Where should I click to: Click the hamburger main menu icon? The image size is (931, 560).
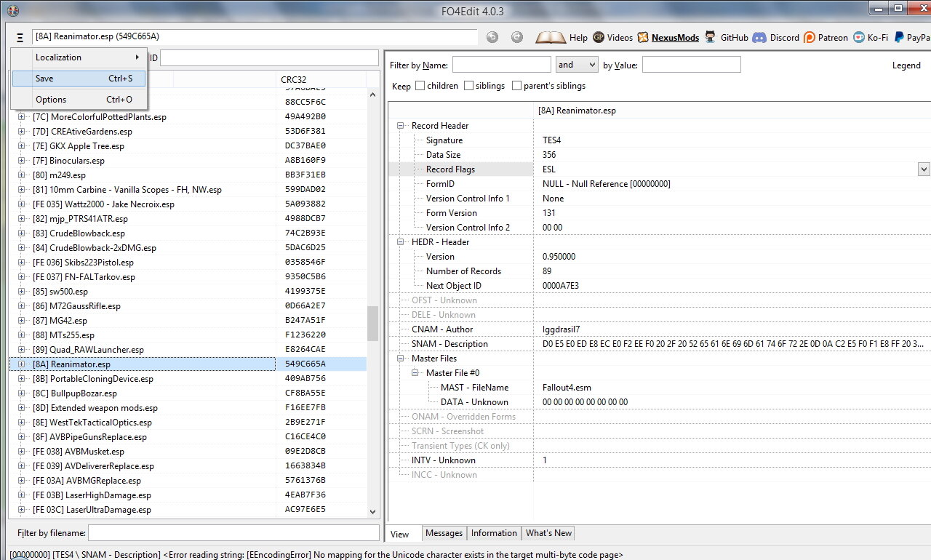tap(20, 38)
